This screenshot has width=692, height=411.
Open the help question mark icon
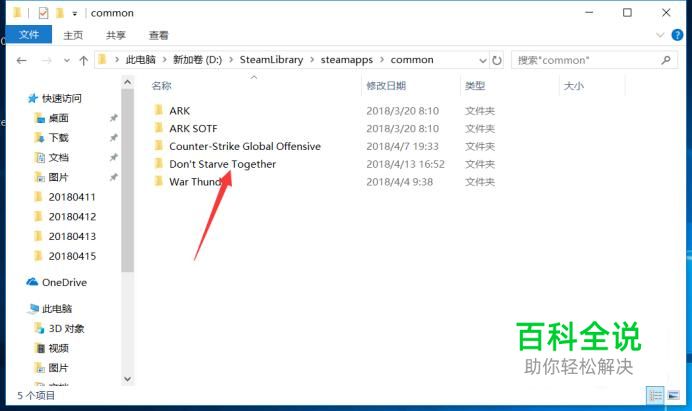[677, 35]
